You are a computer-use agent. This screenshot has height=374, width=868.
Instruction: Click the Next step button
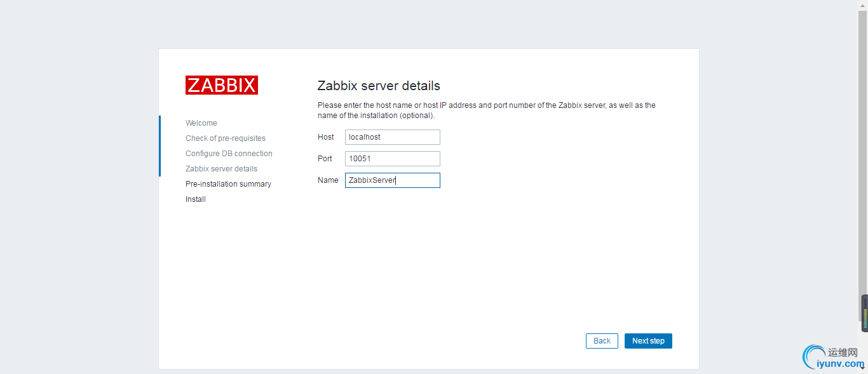(x=648, y=341)
